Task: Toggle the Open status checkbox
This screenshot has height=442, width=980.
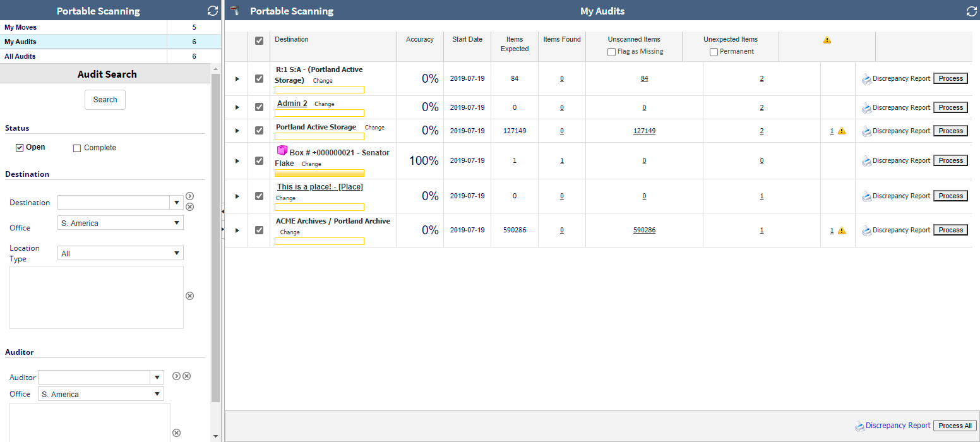Action: tap(20, 148)
